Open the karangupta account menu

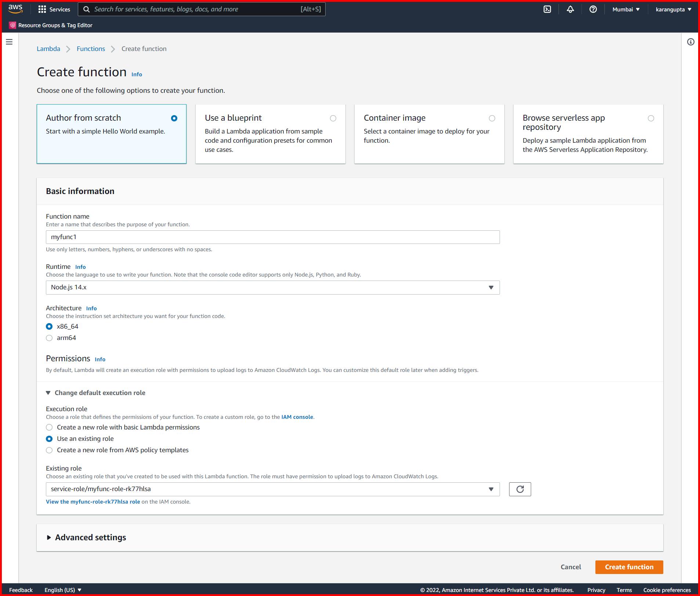pos(673,9)
